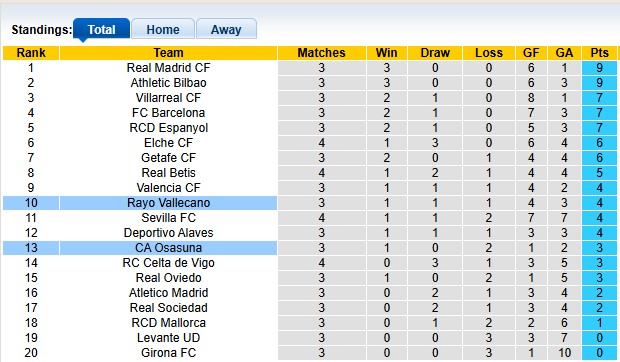
Task: Click the Rank column header
Action: 31,53
